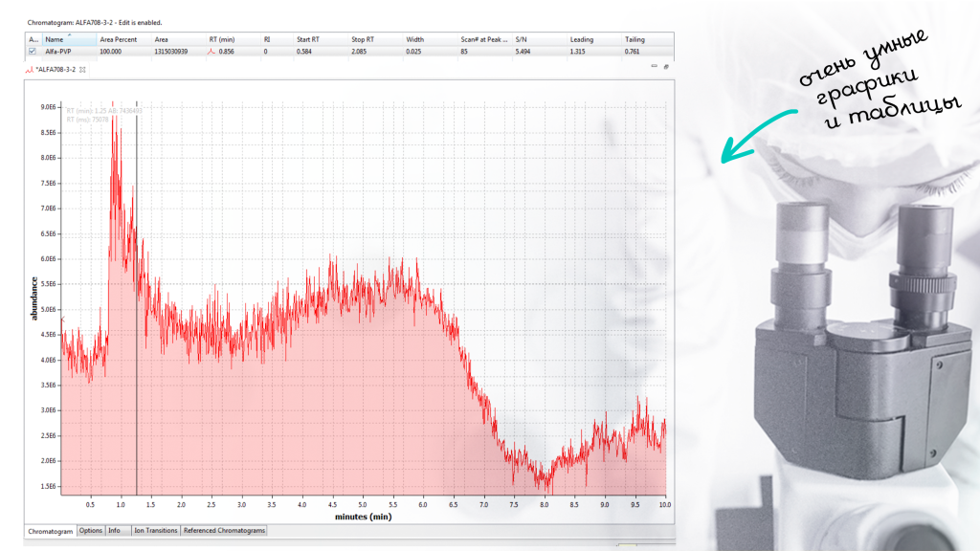Sort table by Area Percent header
This screenshot has height=551, width=980.
point(119,39)
